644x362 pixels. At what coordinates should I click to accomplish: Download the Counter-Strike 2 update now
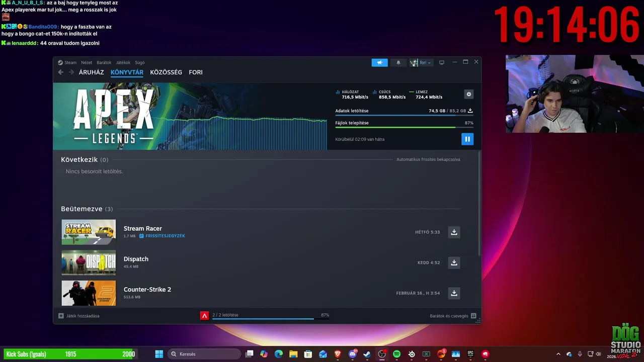click(x=454, y=293)
